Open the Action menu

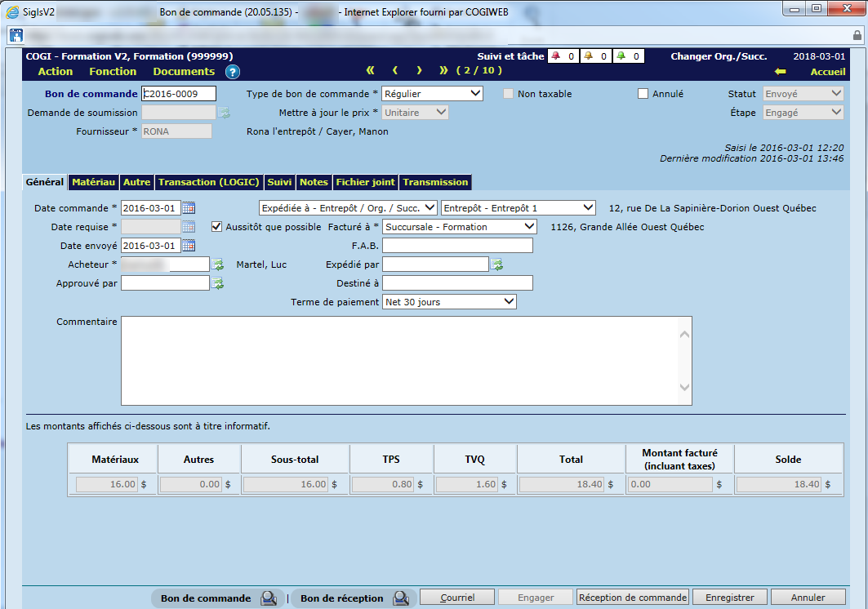click(56, 72)
